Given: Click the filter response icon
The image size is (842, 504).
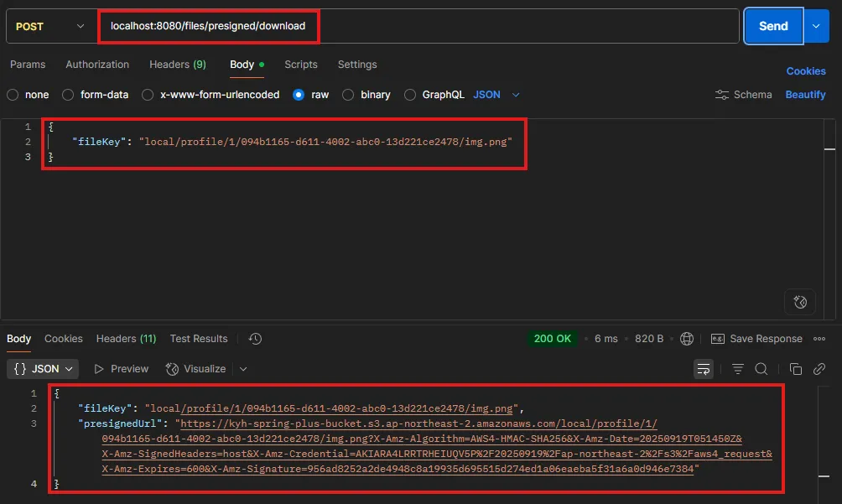Looking at the screenshot, I should click(x=738, y=369).
